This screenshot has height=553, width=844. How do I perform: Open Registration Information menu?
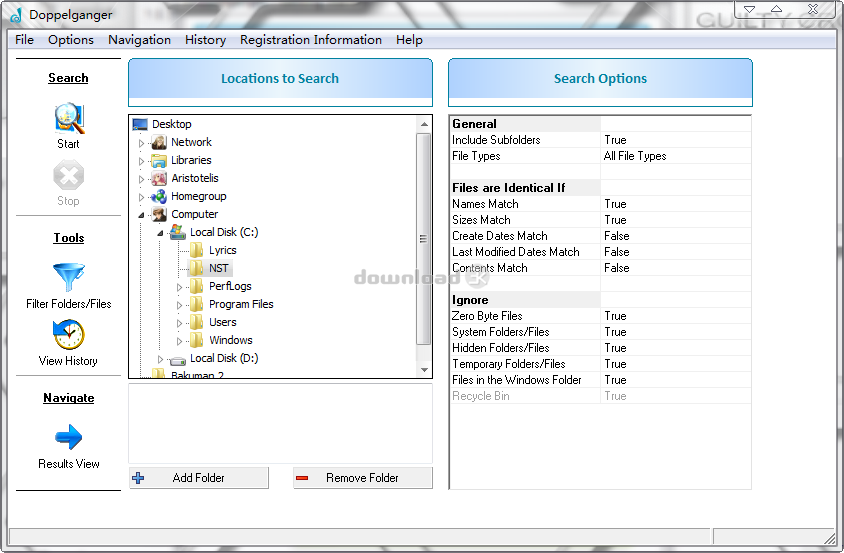pos(311,40)
